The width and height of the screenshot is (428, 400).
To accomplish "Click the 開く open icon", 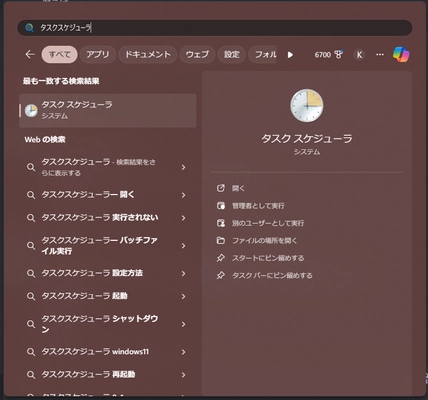I will click(x=221, y=188).
